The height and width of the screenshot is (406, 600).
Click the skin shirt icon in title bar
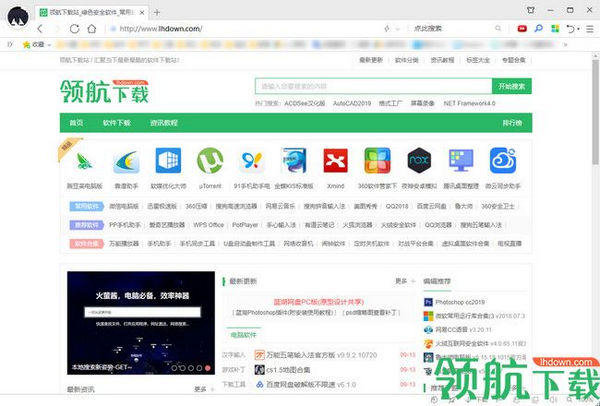531,10
